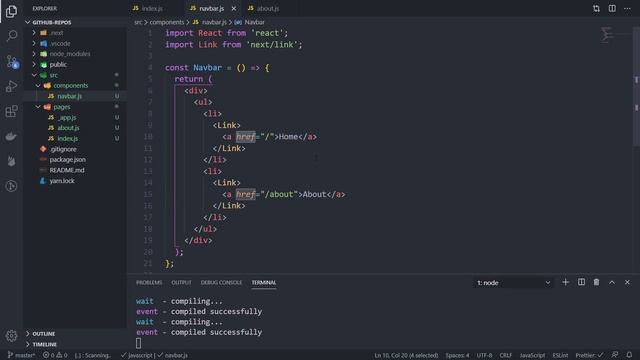Viewport: 640px width, 360px height.
Task: Close the navbar.js editor tab
Action: coord(233,9)
